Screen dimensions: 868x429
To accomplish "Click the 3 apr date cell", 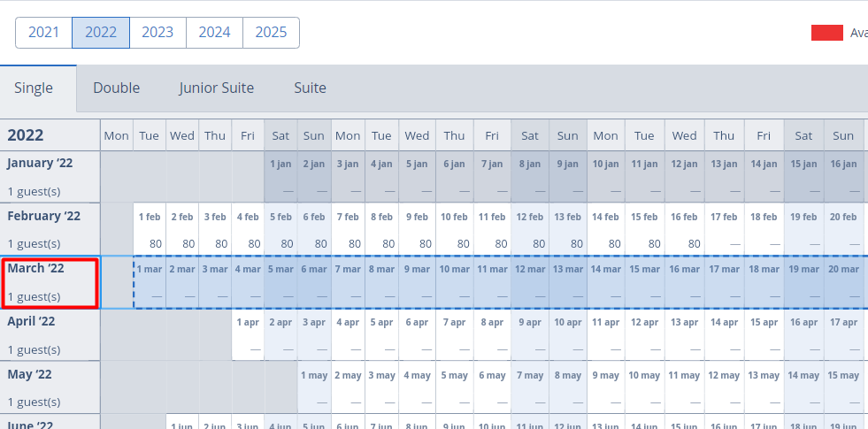I will [x=314, y=335].
